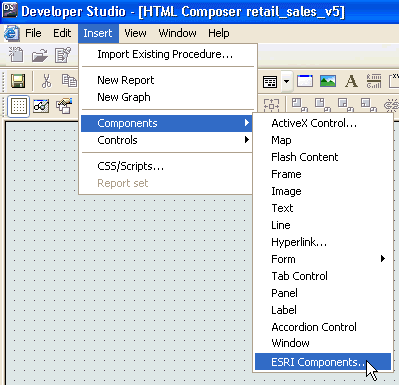This screenshot has width=399, height=385.
Task: Expand the Components submenu
Action: [167, 123]
